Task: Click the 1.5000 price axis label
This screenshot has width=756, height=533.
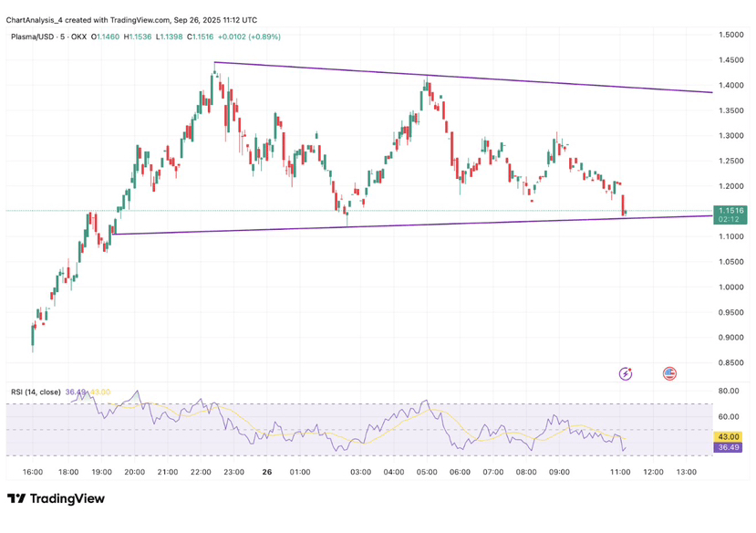Action: coord(730,35)
